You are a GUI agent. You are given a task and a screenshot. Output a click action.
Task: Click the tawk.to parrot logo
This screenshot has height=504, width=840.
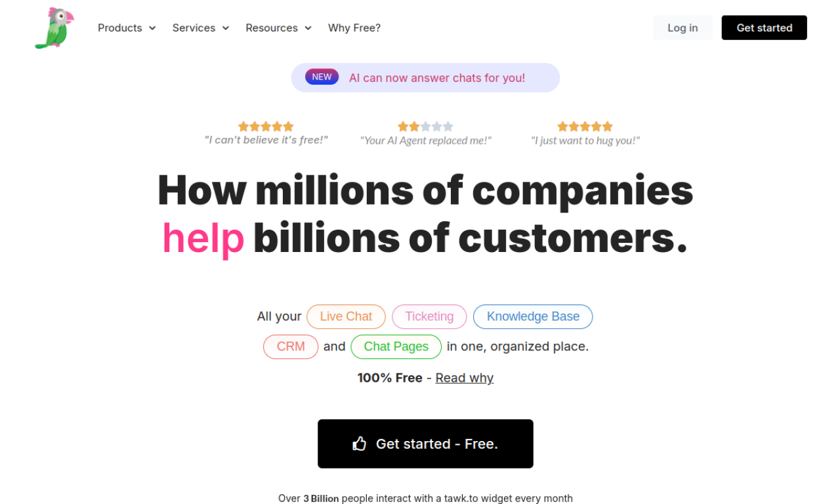tap(54, 28)
